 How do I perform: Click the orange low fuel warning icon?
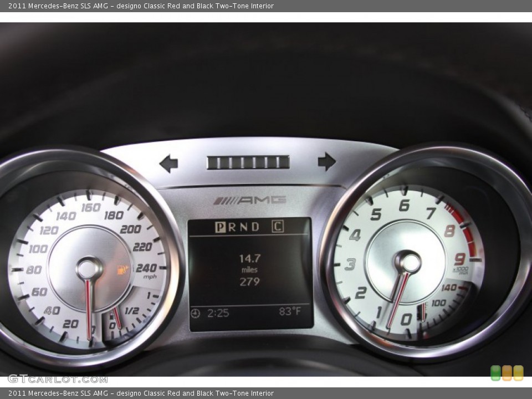[x=123, y=270]
